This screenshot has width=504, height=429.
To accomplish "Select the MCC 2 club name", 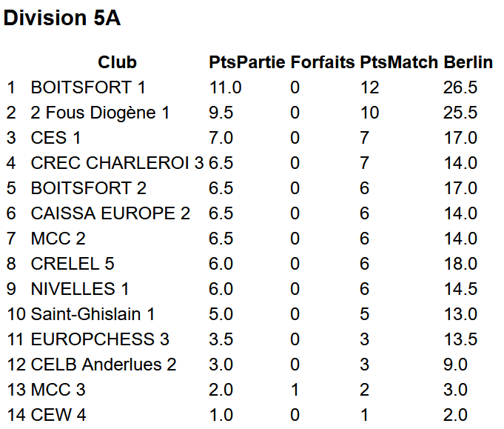I will [58, 239].
